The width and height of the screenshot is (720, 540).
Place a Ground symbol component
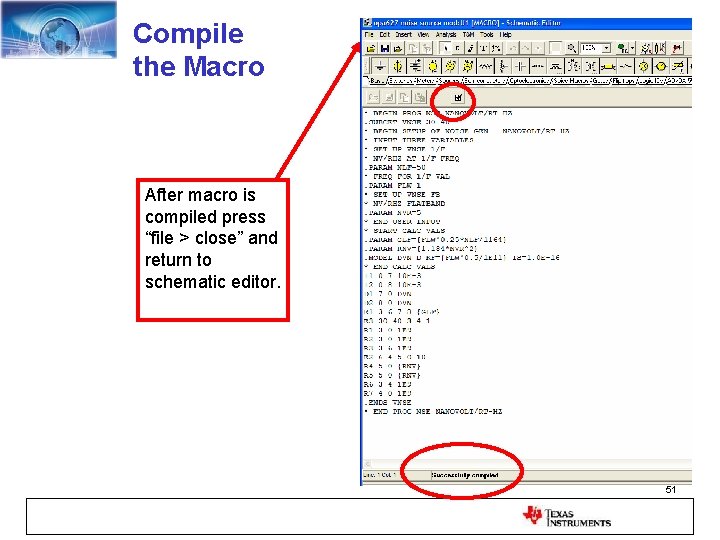click(380, 67)
